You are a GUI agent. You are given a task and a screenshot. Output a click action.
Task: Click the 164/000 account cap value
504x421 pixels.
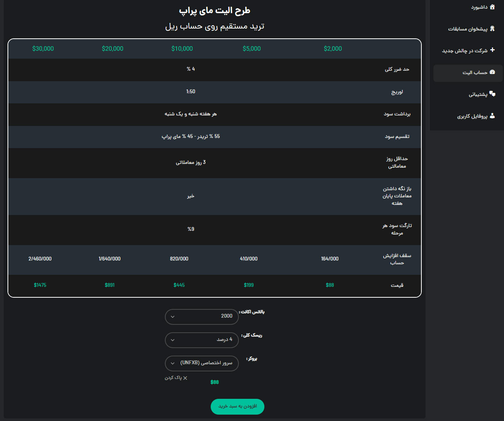coord(330,259)
